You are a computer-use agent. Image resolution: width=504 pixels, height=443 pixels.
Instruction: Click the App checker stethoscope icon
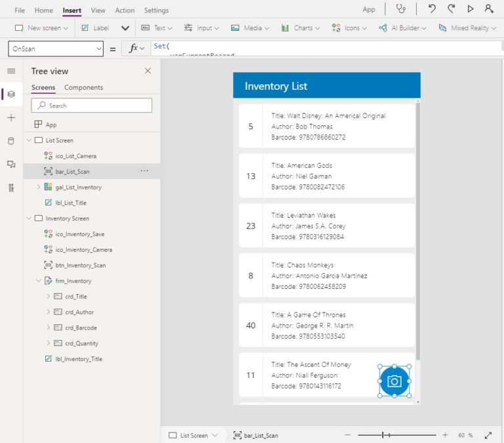coord(400,9)
